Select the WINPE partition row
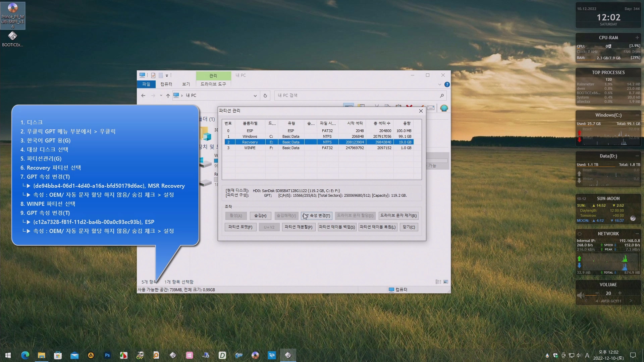 319,148
